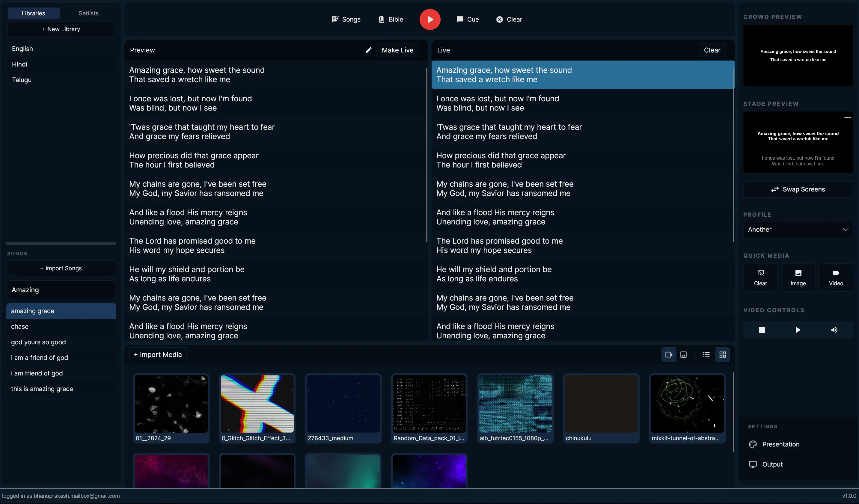
Task: Click Import Media button
Action: coord(158,354)
